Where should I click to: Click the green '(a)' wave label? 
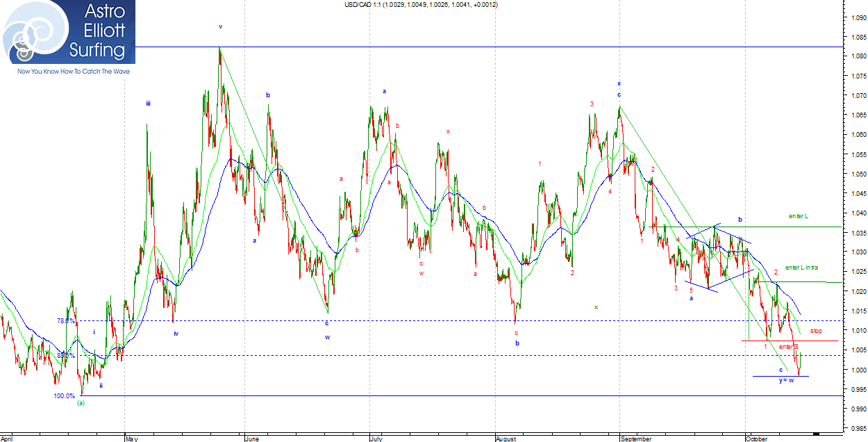[81, 404]
